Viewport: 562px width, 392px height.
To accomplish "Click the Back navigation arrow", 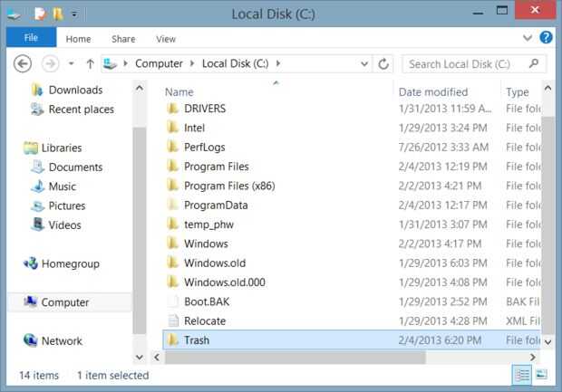I will 23,64.
